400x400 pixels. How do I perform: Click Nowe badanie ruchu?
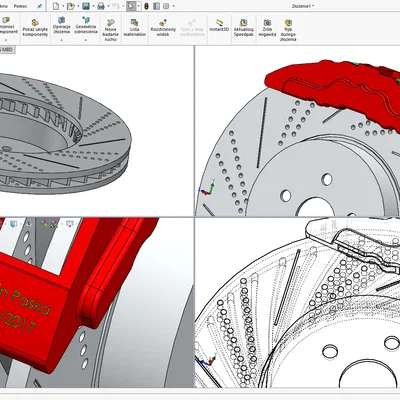coord(110,30)
